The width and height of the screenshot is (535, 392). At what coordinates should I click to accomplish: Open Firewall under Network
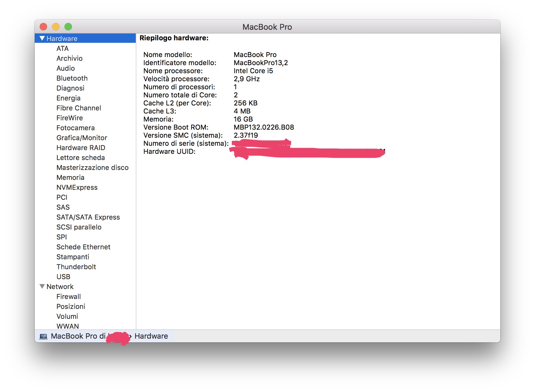pyautogui.click(x=69, y=296)
